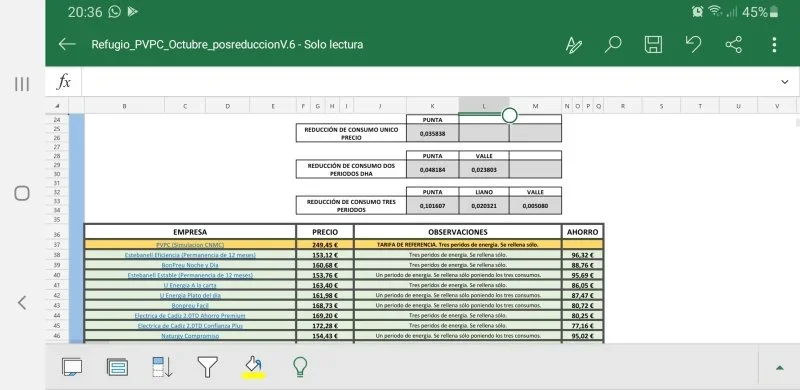The height and width of the screenshot is (390, 800).
Task: Open the Tell Me lightbulb
Action: coord(300,367)
